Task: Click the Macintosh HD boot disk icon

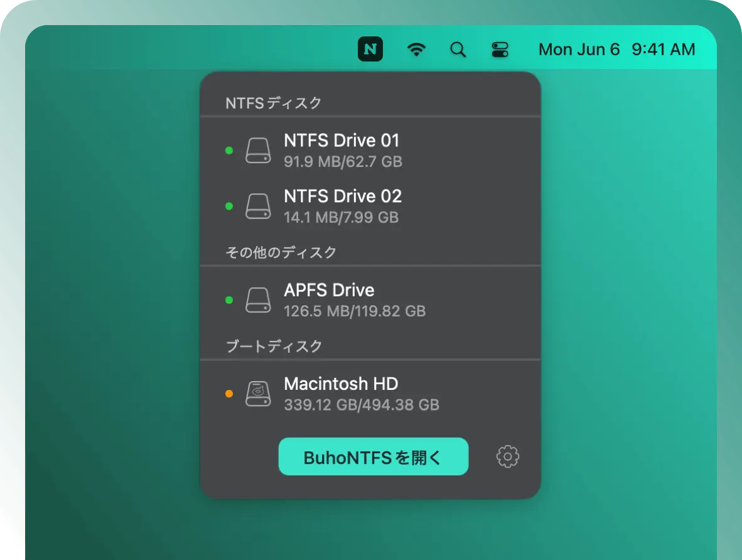Action: [x=259, y=394]
